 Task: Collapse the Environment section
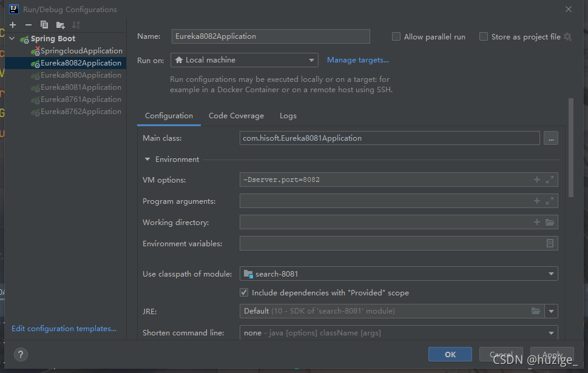(147, 160)
